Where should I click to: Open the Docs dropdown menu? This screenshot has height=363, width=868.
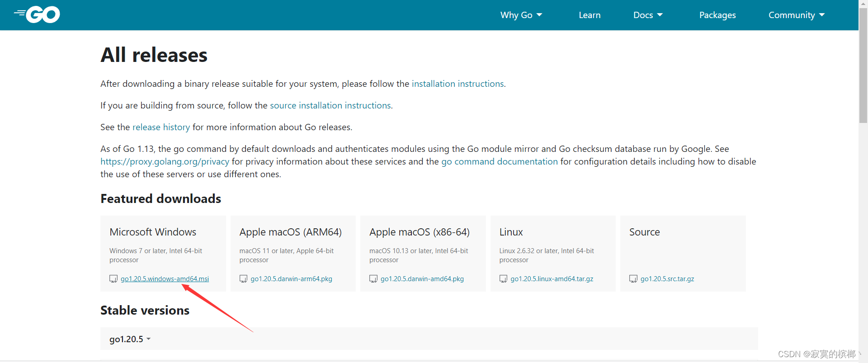pos(648,15)
